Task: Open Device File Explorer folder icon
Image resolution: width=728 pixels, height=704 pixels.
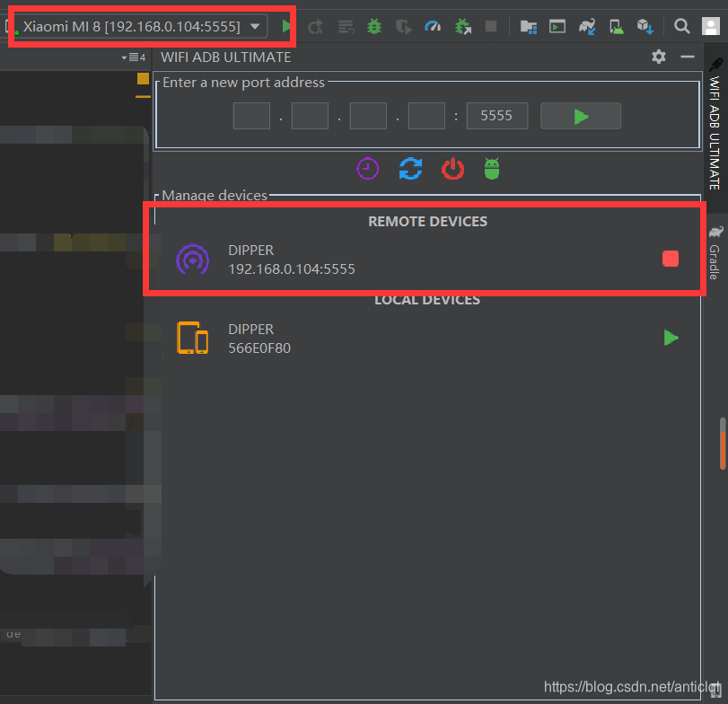Action: click(529, 27)
